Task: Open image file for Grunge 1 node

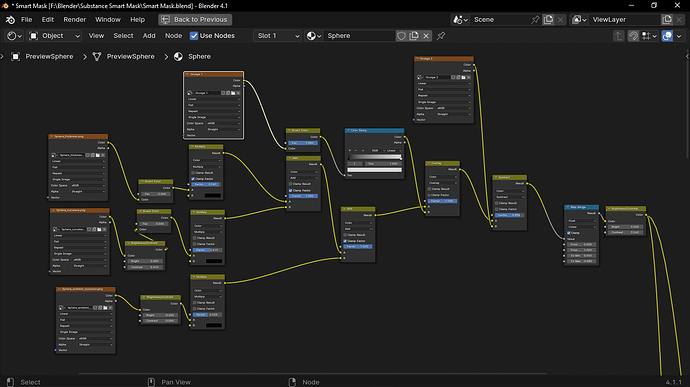Action: (x=233, y=93)
